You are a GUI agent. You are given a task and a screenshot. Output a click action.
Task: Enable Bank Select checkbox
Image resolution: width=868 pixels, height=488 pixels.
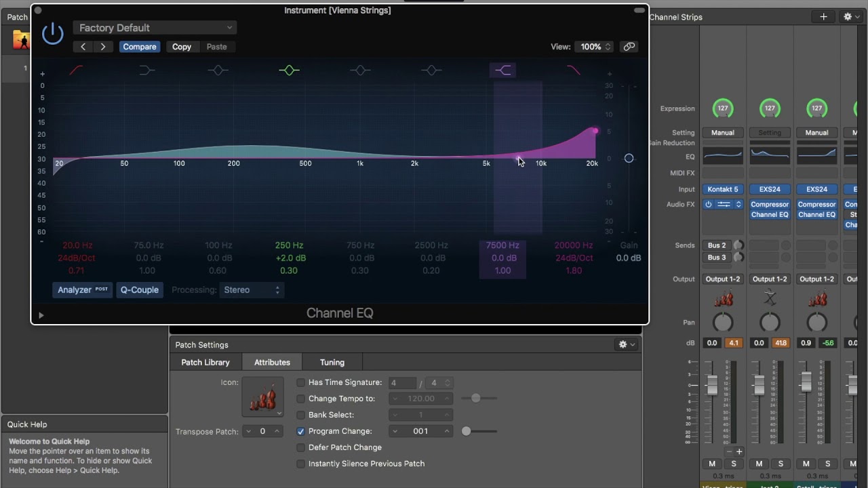pyautogui.click(x=301, y=415)
